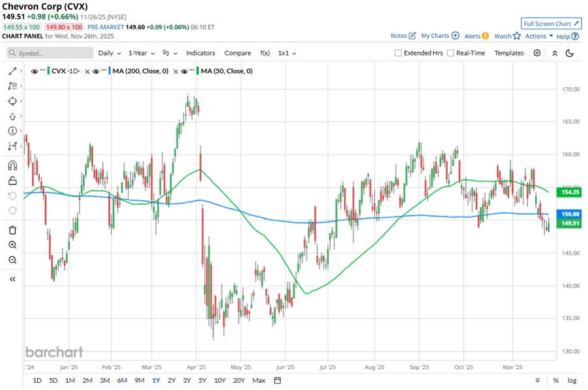This screenshot has width=588, height=390.
Task: Expand the 1-Year period dropdown
Action: pyautogui.click(x=141, y=53)
